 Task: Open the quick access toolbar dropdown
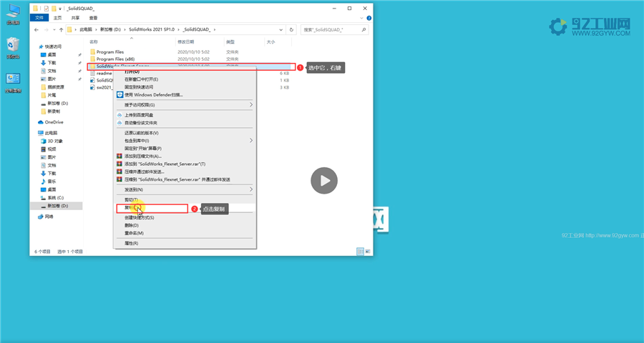[60, 9]
